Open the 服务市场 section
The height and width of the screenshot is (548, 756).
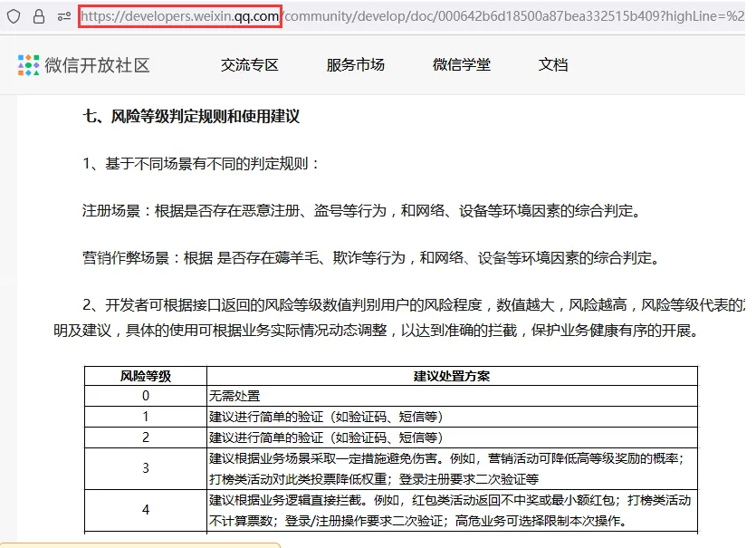pyautogui.click(x=354, y=64)
